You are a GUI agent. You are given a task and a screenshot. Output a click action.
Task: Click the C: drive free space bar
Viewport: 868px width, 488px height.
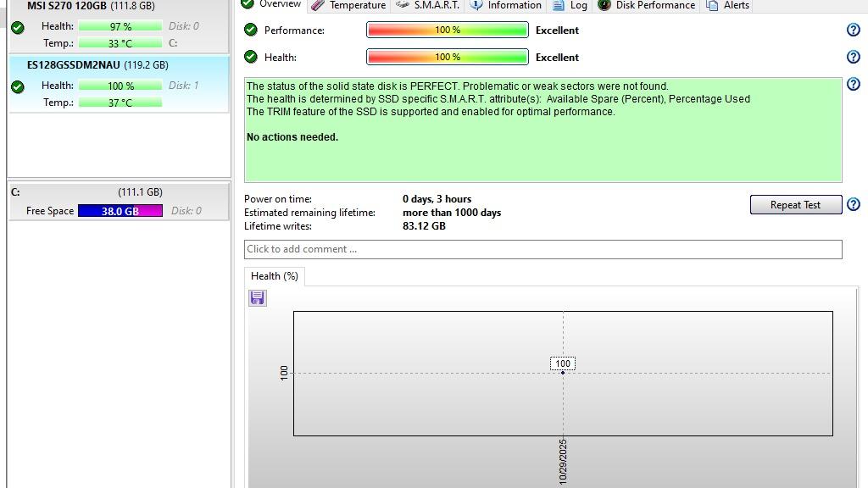[120, 211]
